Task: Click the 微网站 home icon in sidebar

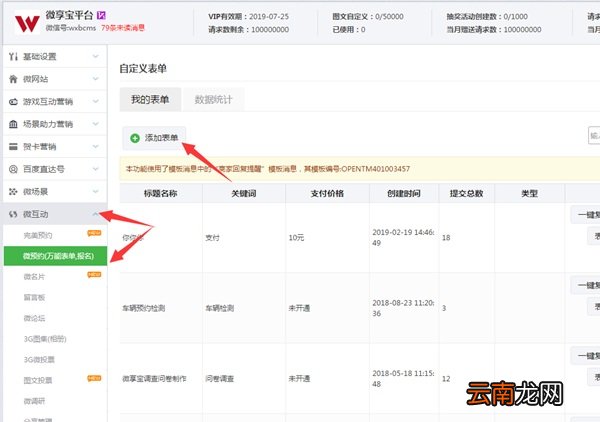Action: point(13,79)
